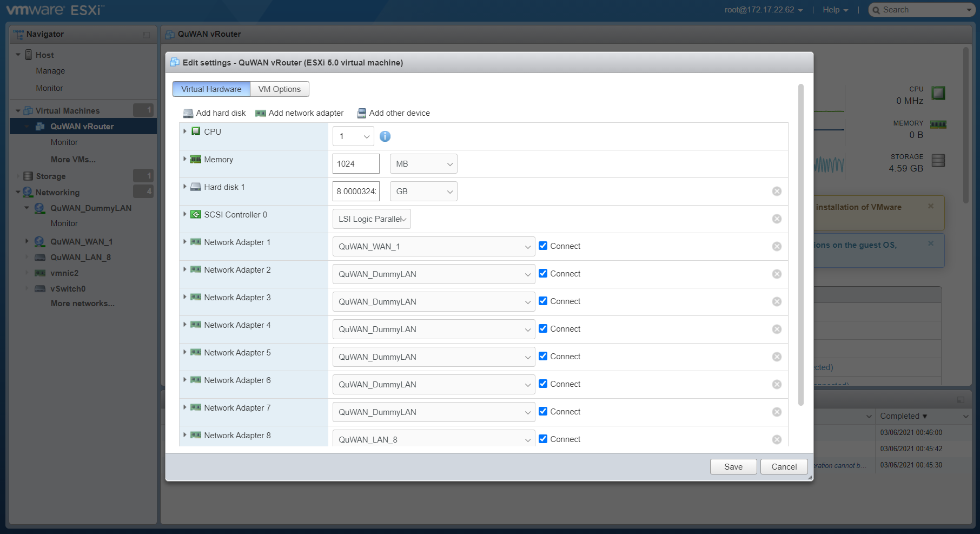Open the Memory unit MB dropdown
Screen dimensions: 980x534
pos(423,164)
